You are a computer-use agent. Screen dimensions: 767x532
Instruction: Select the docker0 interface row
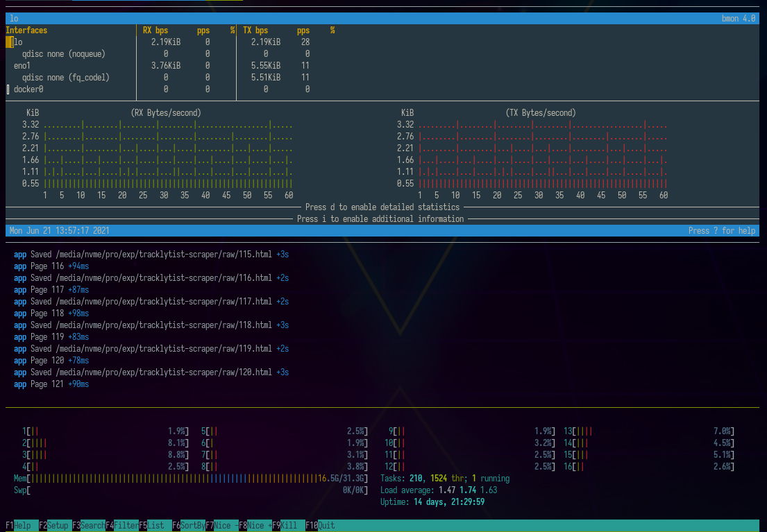click(28, 89)
